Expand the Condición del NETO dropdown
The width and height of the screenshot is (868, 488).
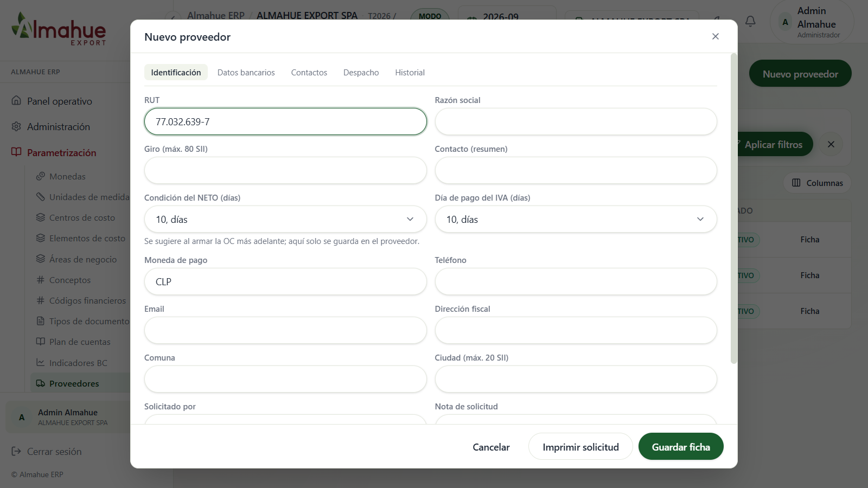point(285,219)
